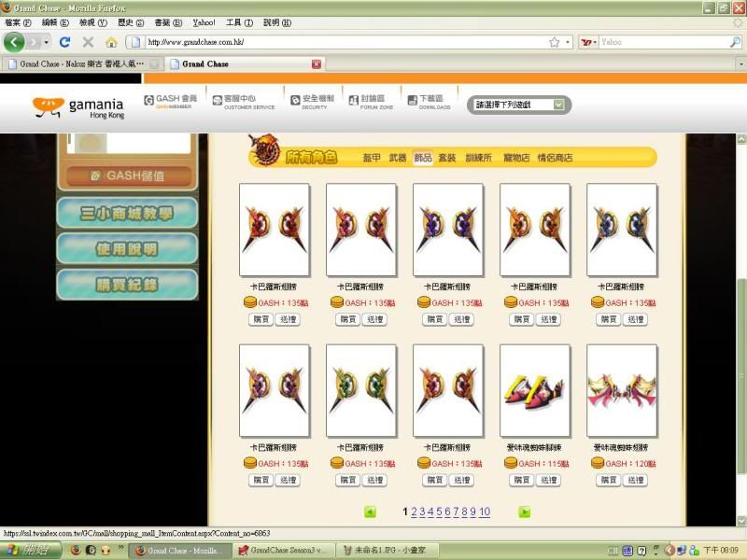Click the scrollbar down arrow

point(741,521)
